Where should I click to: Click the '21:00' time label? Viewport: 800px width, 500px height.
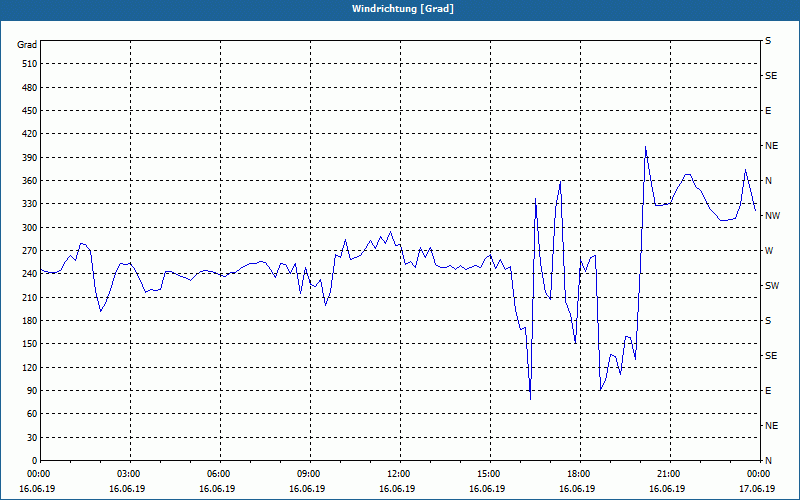point(669,473)
